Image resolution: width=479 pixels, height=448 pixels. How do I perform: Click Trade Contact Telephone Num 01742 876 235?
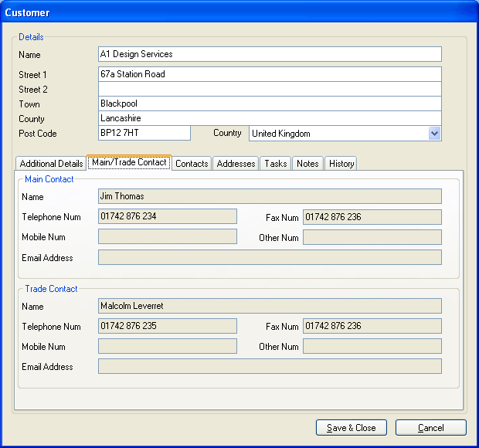(168, 326)
